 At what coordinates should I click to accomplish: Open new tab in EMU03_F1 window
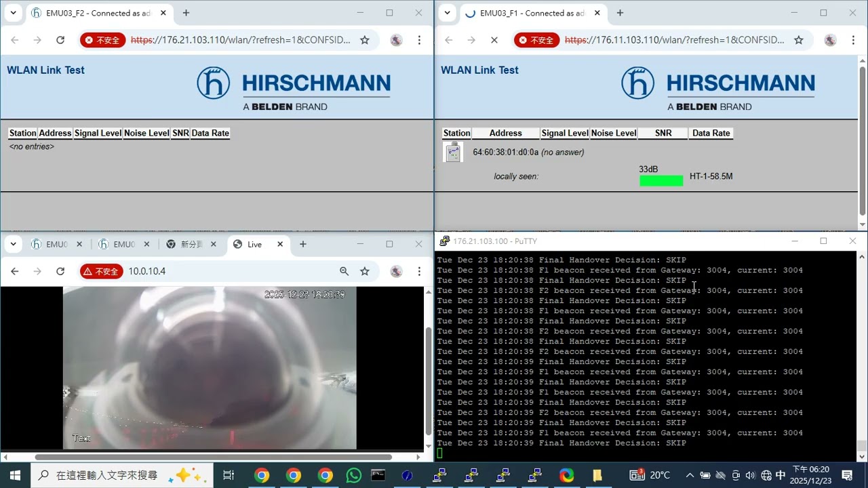coord(620,13)
